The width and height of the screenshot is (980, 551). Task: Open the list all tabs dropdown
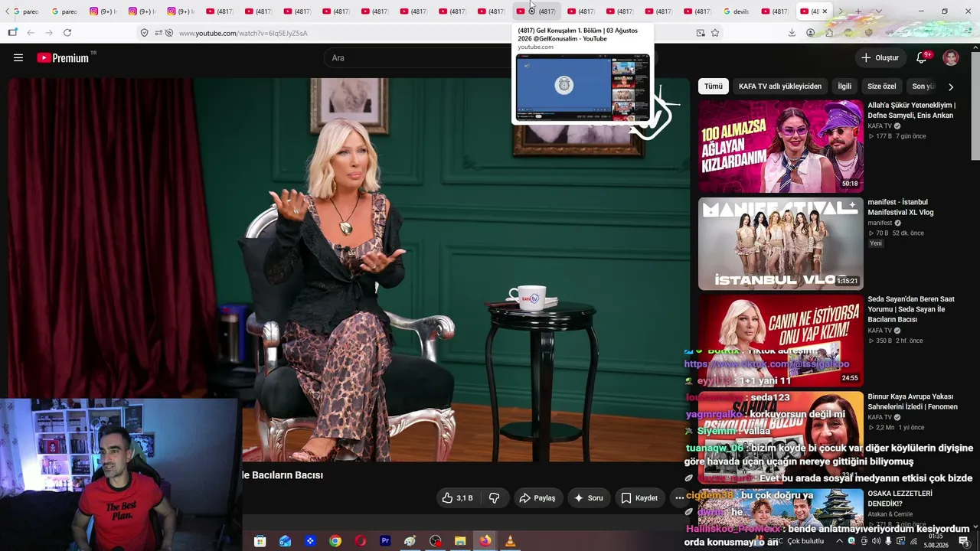click(878, 11)
